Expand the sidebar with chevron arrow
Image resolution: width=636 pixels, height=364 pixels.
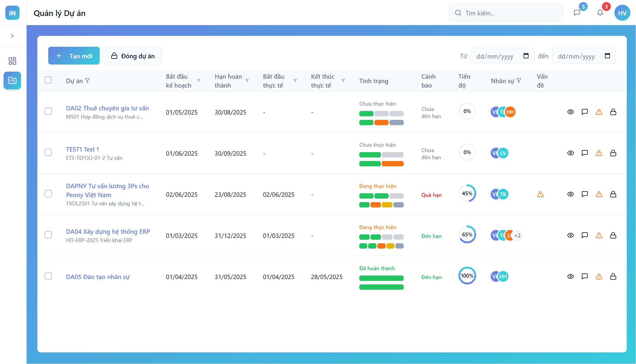(x=12, y=36)
